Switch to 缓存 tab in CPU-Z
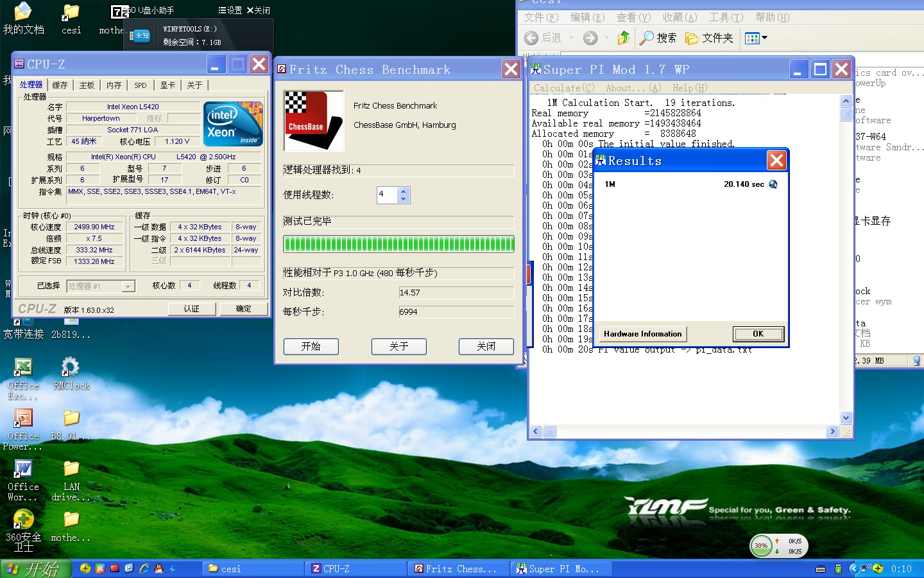 pyautogui.click(x=60, y=85)
